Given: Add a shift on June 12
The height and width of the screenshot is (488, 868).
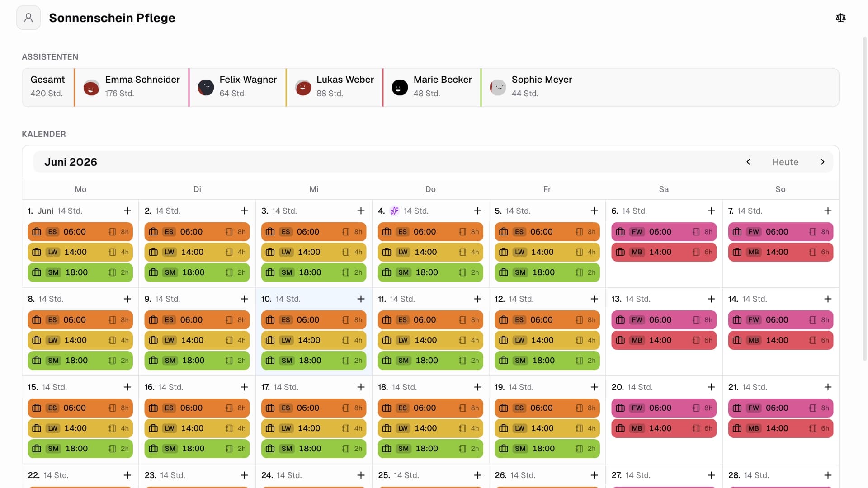Looking at the screenshot, I should click(x=594, y=299).
